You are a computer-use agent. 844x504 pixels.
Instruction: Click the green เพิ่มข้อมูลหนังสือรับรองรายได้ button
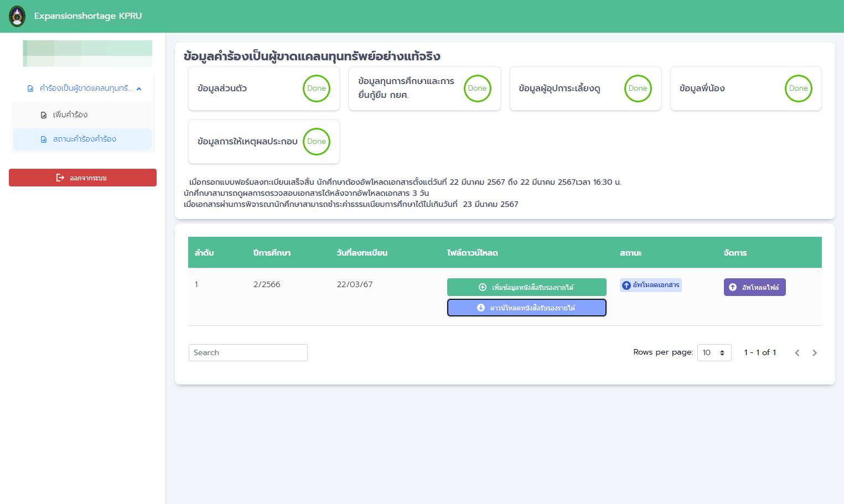pyautogui.click(x=526, y=287)
